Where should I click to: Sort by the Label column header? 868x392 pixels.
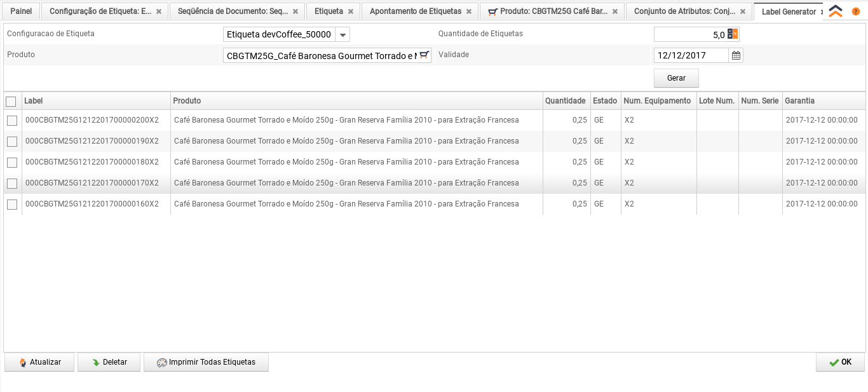(x=97, y=101)
